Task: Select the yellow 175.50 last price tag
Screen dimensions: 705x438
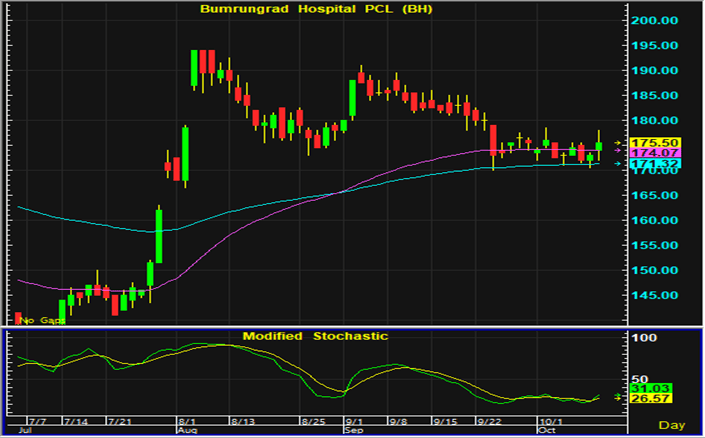Action: tap(650, 143)
